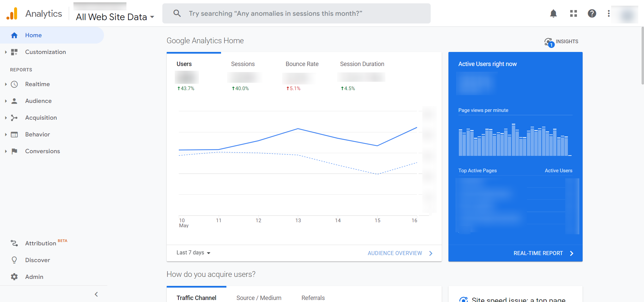Screen dimensions: 644x302
Task: Open the Audience Overview link
Action: coord(394,253)
